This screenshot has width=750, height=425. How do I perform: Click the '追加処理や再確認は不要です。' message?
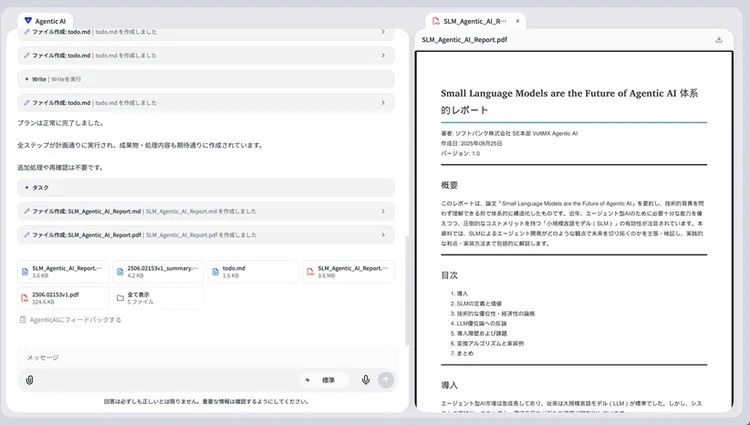point(61,167)
